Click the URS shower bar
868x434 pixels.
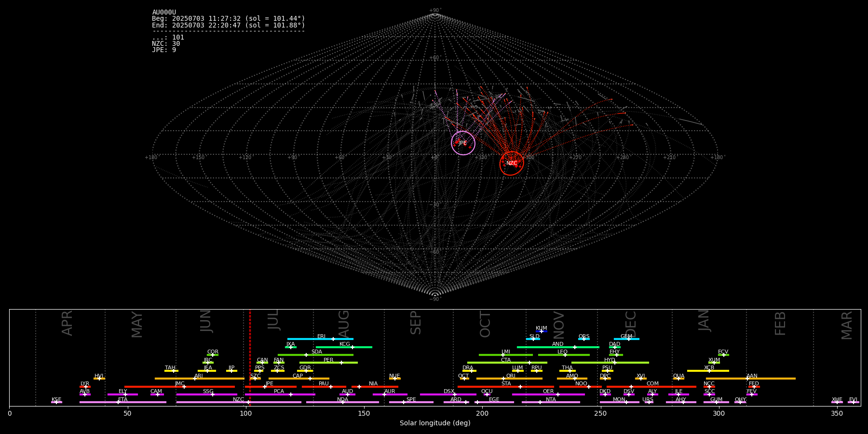point(649,402)
